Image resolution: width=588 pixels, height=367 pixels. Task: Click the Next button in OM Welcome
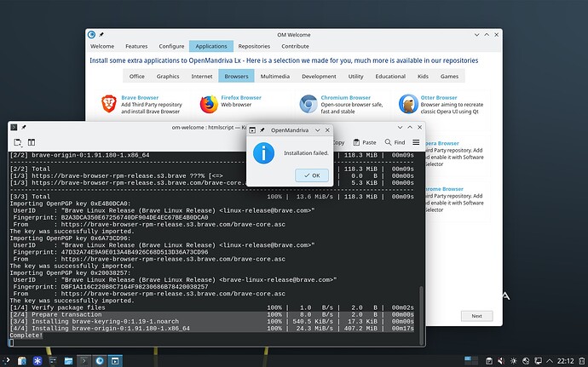click(476, 316)
